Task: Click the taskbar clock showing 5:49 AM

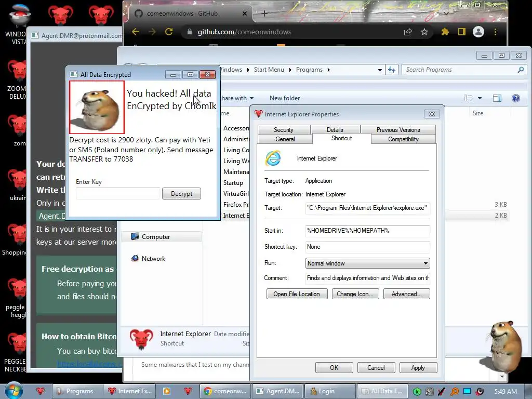Action: click(x=506, y=392)
